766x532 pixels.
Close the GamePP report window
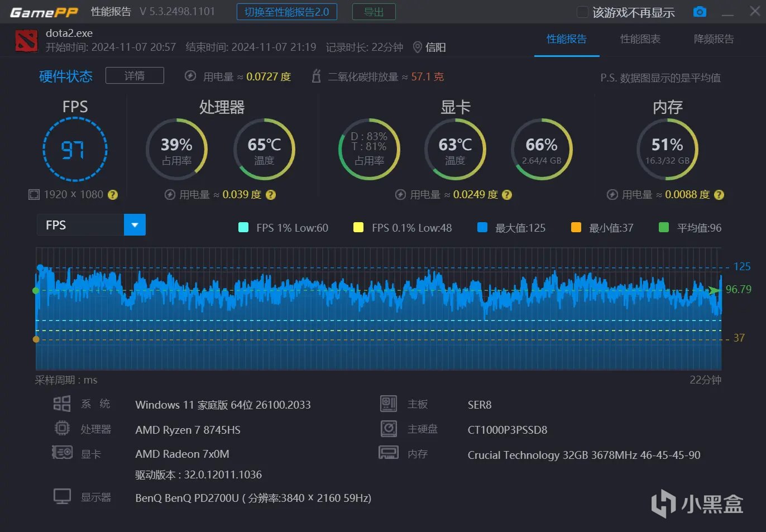[755, 11]
